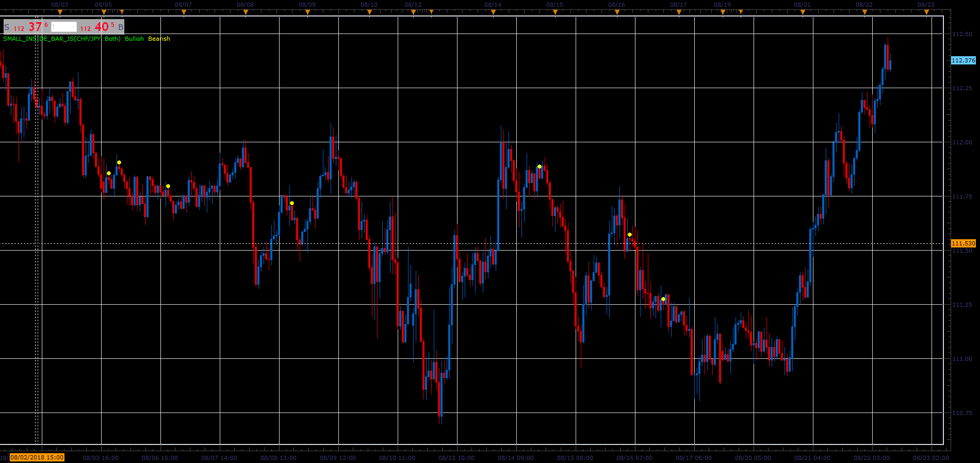
Task: Click the 08/10 11:00 time axis label
Action: [x=397, y=458]
